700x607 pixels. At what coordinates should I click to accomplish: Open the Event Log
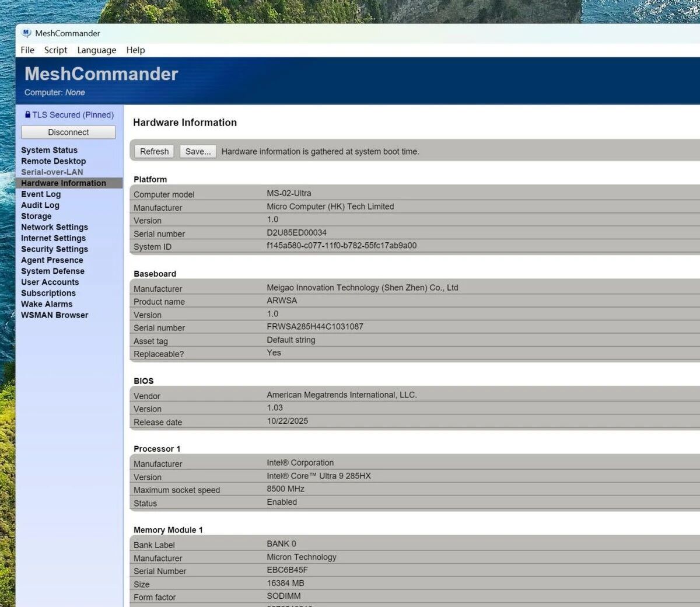41,194
